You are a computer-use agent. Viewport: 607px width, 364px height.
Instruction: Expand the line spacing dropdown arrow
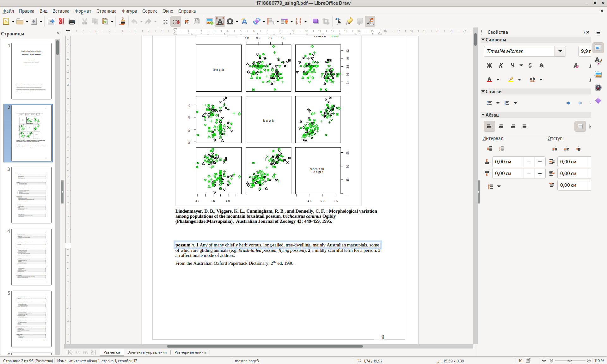tap(499, 186)
